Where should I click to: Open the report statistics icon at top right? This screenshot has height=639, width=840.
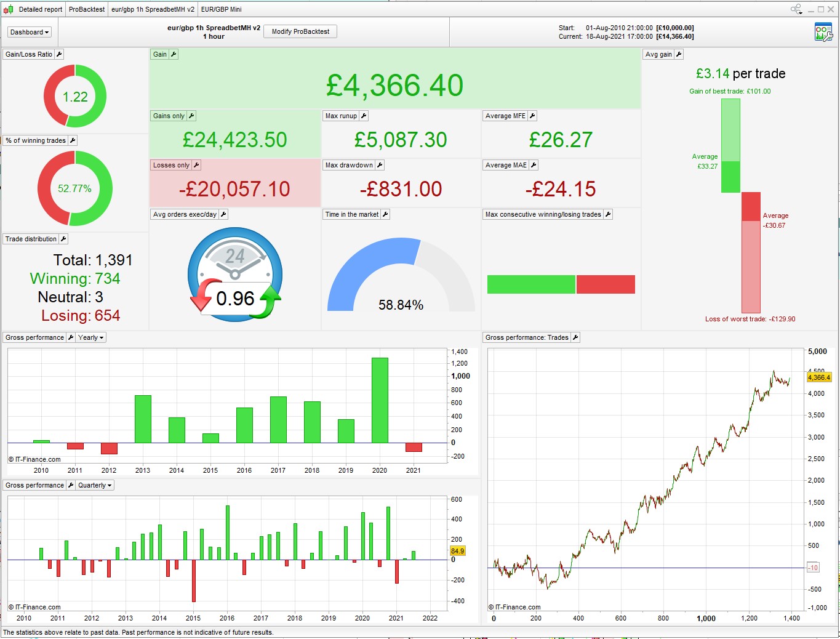click(x=823, y=32)
